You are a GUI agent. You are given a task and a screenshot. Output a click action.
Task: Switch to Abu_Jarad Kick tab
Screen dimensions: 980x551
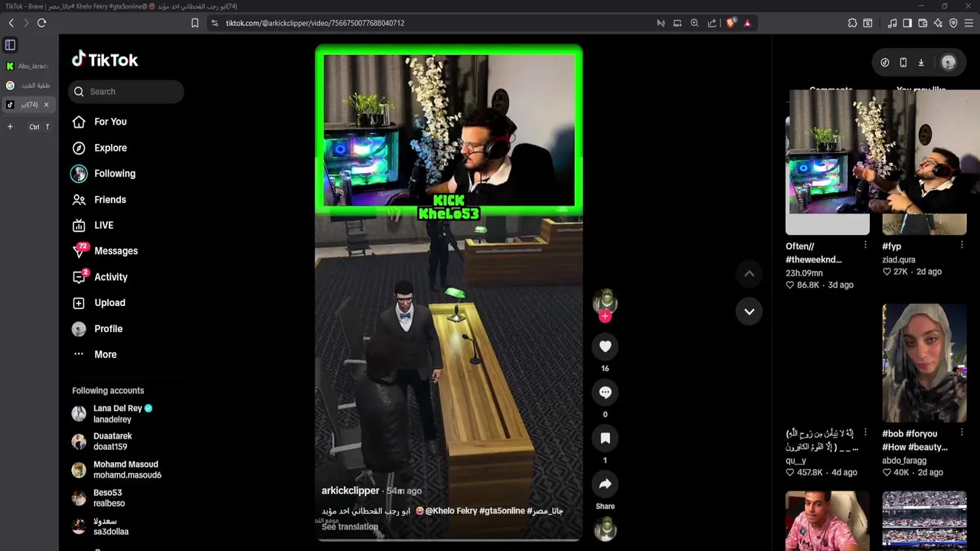pyautogui.click(x=28, y=66)
